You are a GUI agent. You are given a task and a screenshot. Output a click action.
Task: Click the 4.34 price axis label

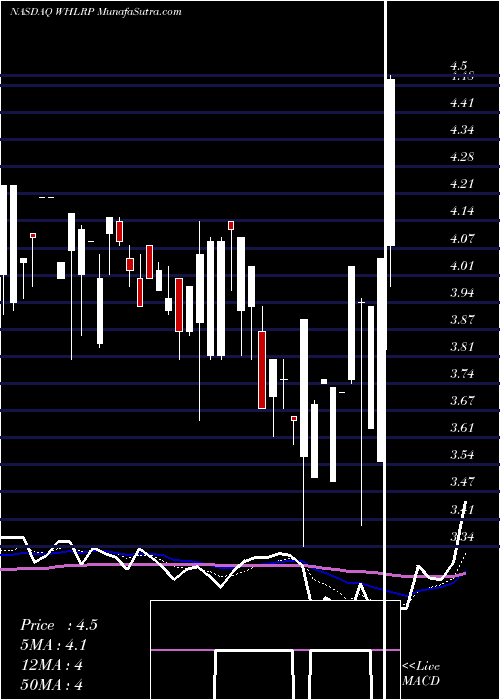[x=462, y=130]
